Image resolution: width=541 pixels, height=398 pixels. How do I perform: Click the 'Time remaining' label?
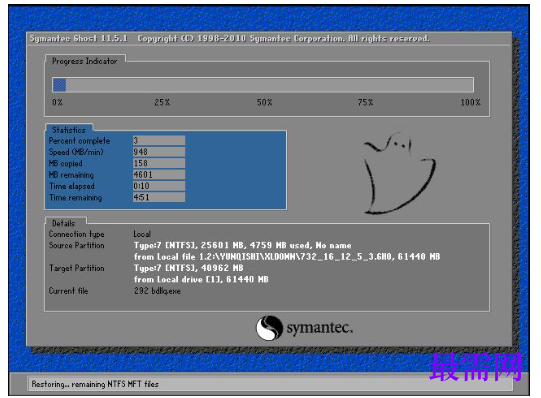[x=76, y=198]
